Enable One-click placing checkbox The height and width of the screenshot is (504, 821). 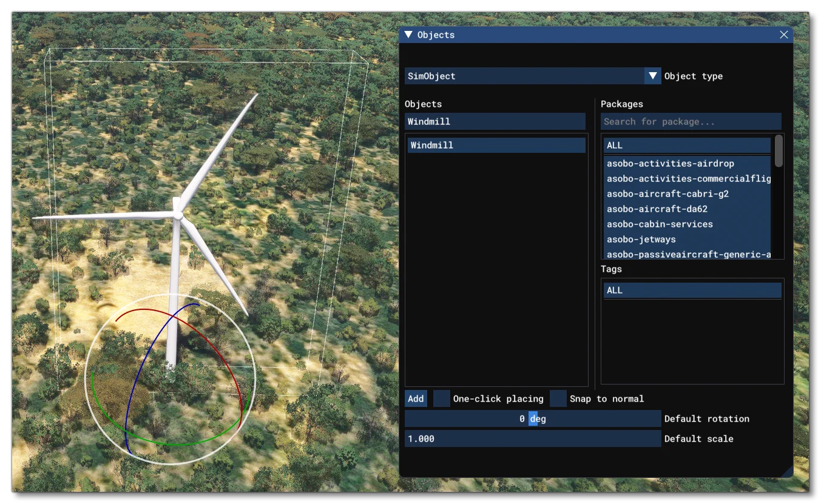[442, 398]
